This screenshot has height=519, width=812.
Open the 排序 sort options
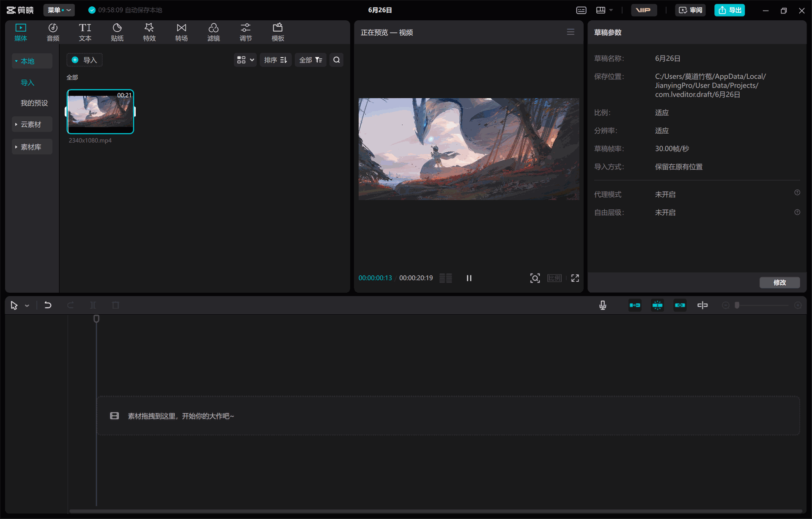tap(275, 60)
